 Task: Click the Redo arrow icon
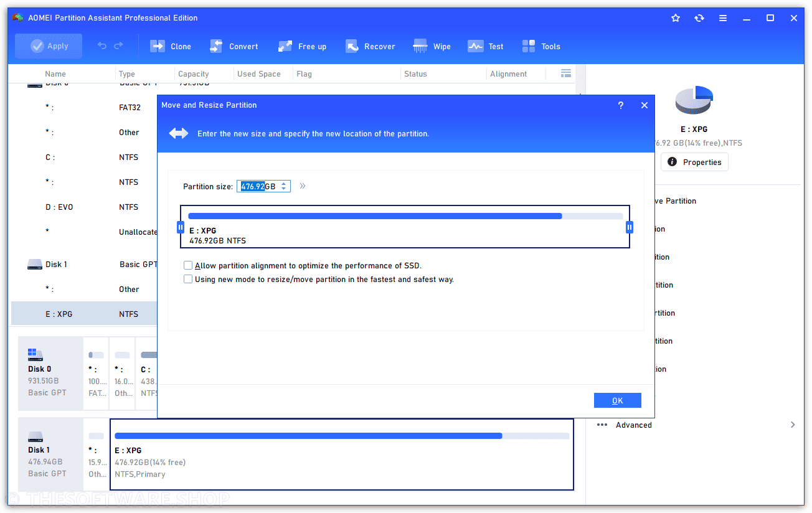118,46
